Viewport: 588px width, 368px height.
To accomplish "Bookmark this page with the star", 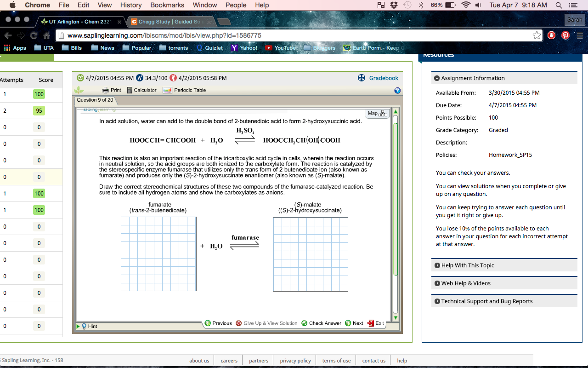I will [x=537, y=35].
